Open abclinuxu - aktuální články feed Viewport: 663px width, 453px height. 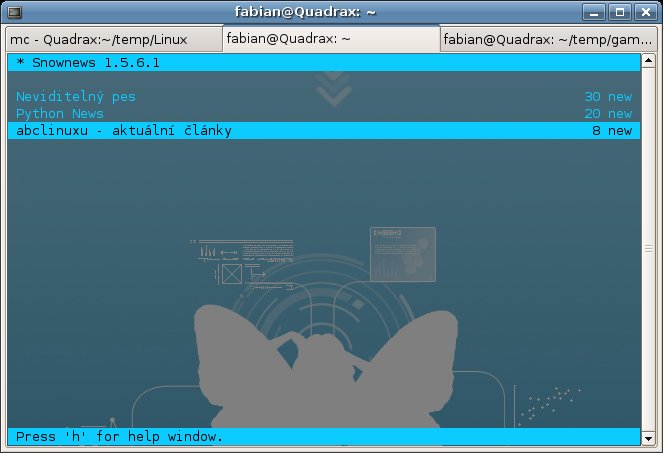[324, 130]
